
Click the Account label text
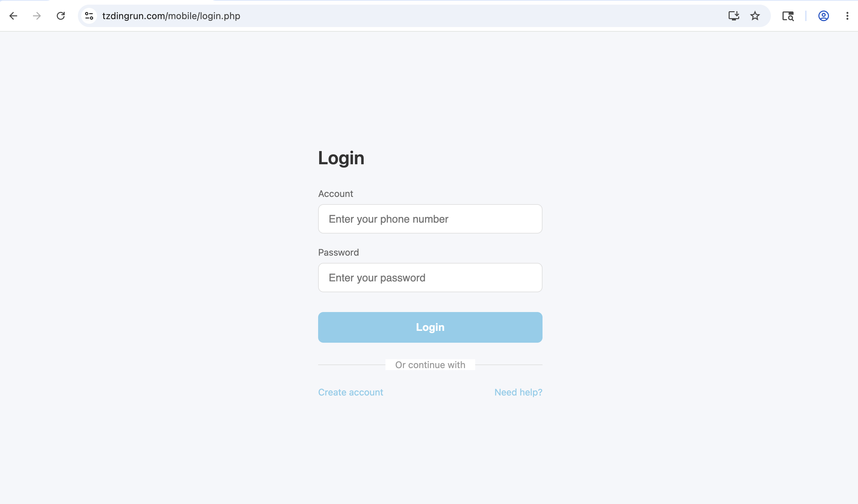pyautogui.click(x=335, y=194)
